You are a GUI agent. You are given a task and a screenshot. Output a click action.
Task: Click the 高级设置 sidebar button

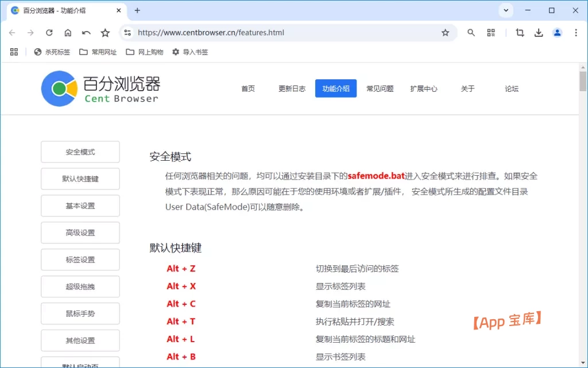[x=80, y=233]
